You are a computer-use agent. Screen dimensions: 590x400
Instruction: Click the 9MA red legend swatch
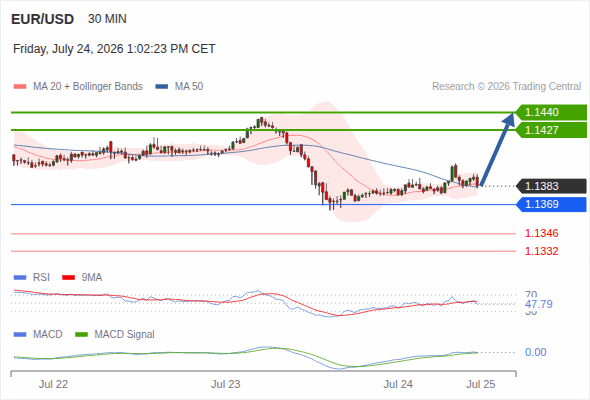pyautogui.click(x=68, y=278)
